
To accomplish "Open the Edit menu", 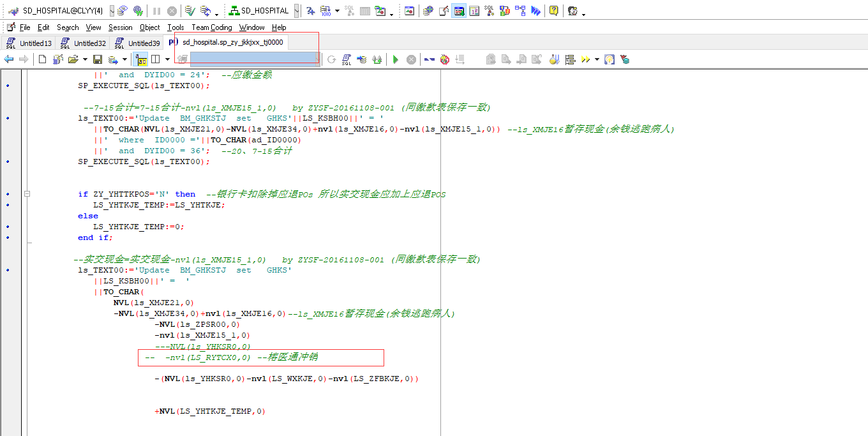I will pos(43,27).
